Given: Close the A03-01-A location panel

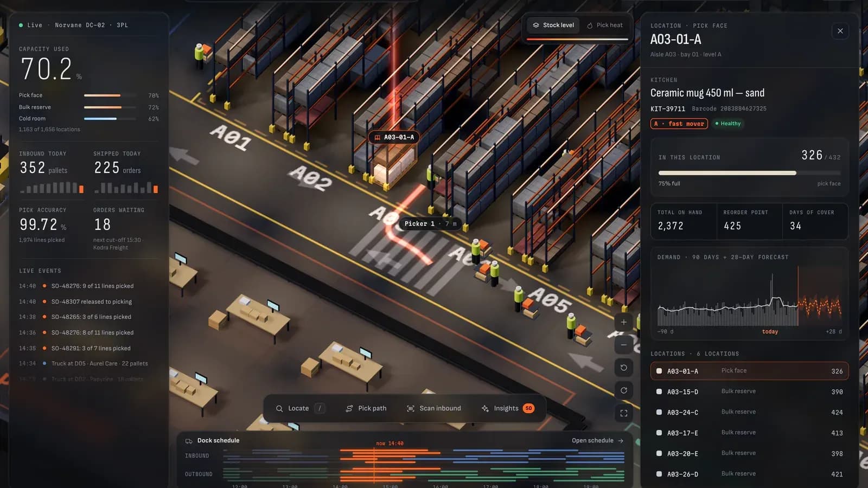Looking at the screenshot, I should [840, 31].
